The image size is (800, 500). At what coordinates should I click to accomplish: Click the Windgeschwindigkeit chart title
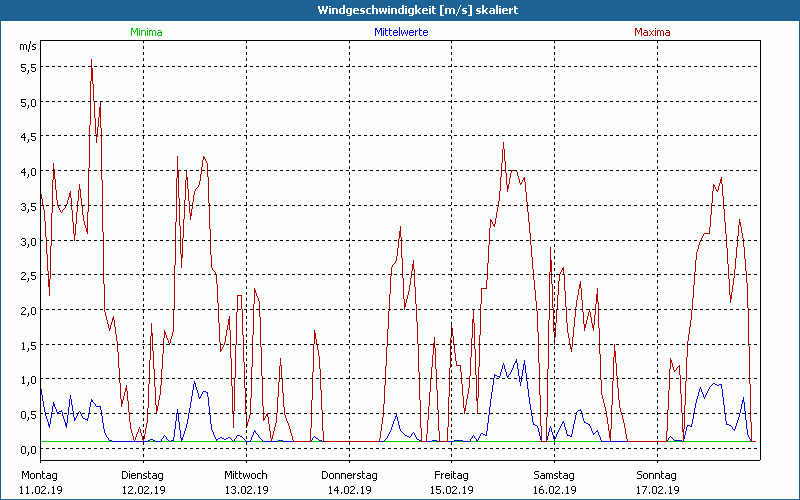pyautogui.click(x=400, y=10)
